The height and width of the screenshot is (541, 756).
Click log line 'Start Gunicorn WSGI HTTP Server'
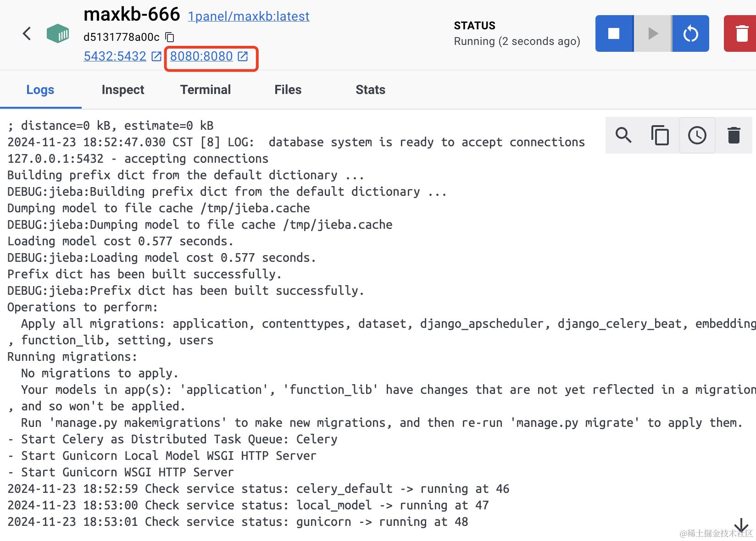[121, 472]
